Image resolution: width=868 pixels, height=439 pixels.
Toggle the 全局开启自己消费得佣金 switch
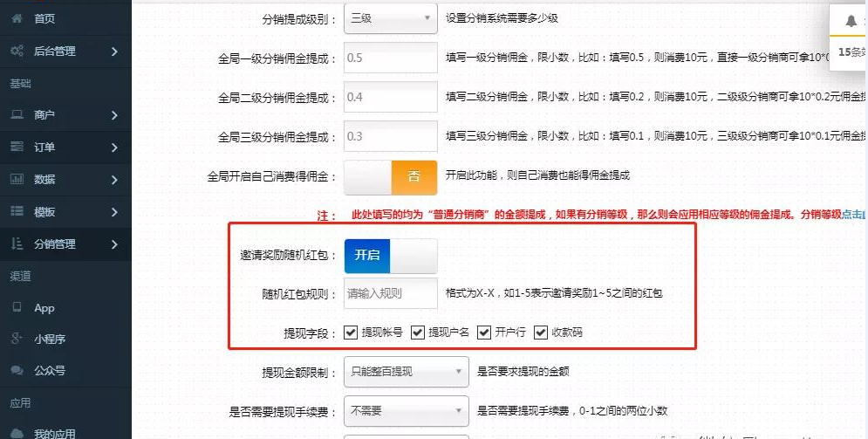[390, 177]
